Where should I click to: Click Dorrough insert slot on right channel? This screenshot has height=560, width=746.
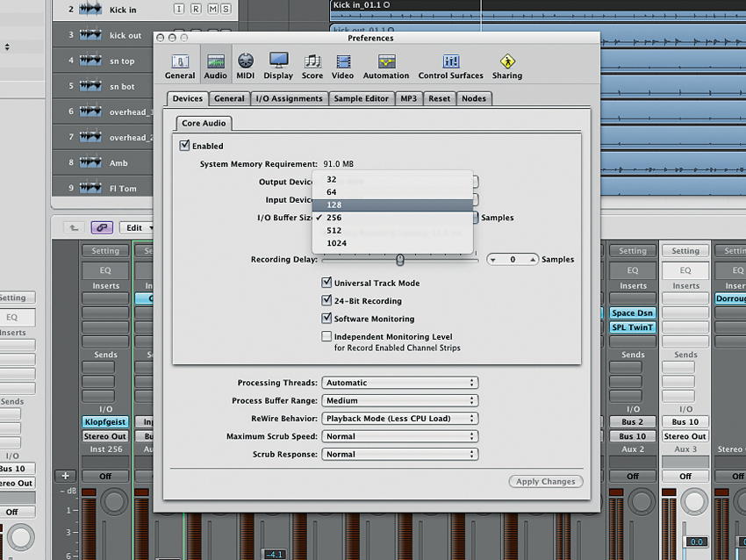point(730,298)
